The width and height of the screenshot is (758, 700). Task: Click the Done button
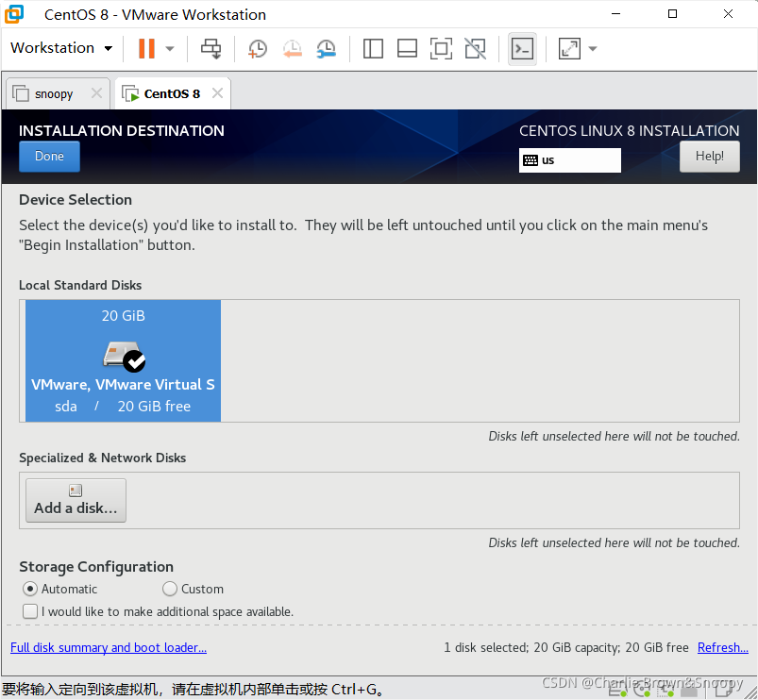click(x=49, y=157)
